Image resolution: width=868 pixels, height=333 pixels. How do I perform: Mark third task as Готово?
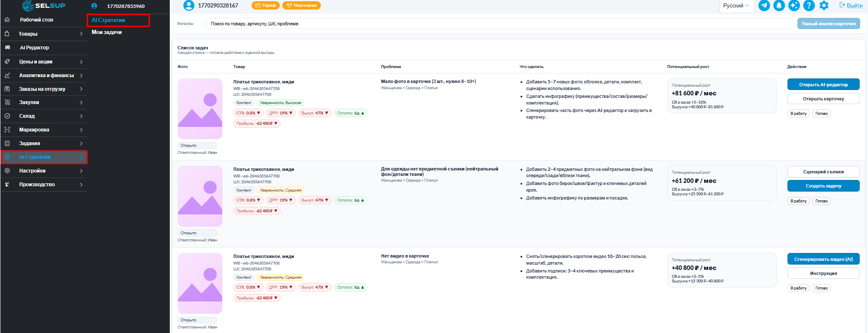(x=821, y=288)
